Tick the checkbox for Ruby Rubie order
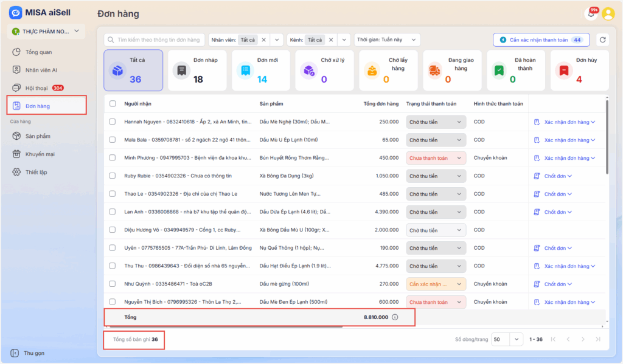 [x=113, y=176]
